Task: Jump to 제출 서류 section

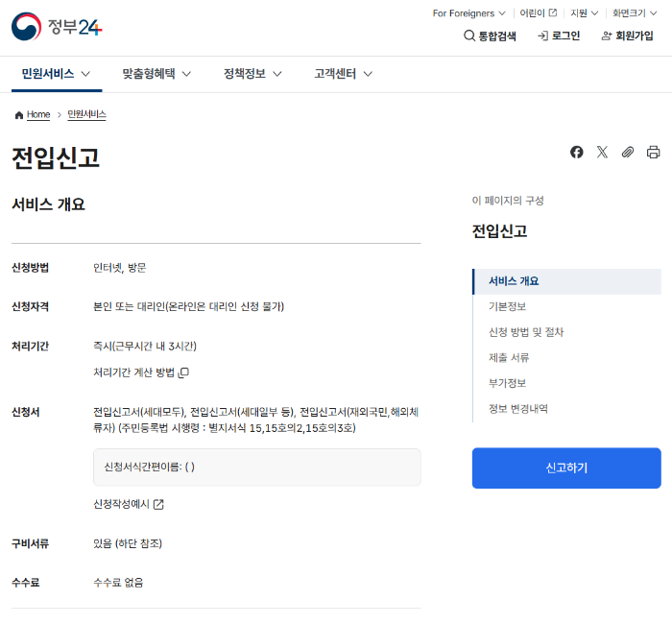Action: tap(509, 358)
